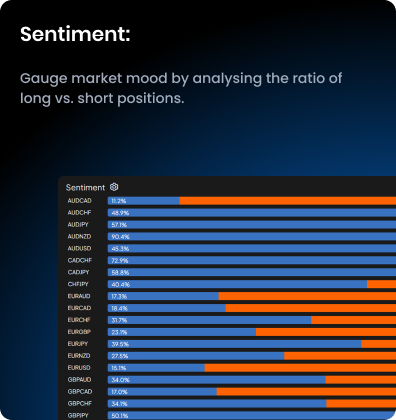Click the AUDCAD orange short bar

pyautogui.click(x=288, y=201)
